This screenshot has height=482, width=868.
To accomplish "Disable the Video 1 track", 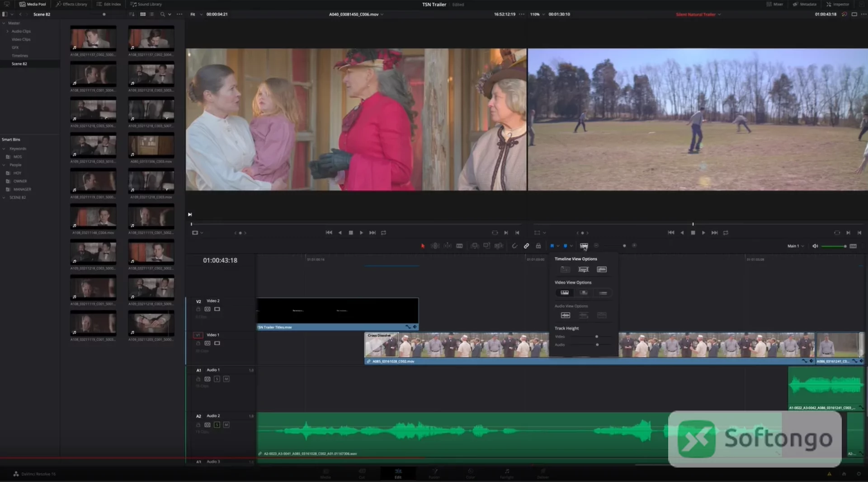I will [x=217, y=343].
